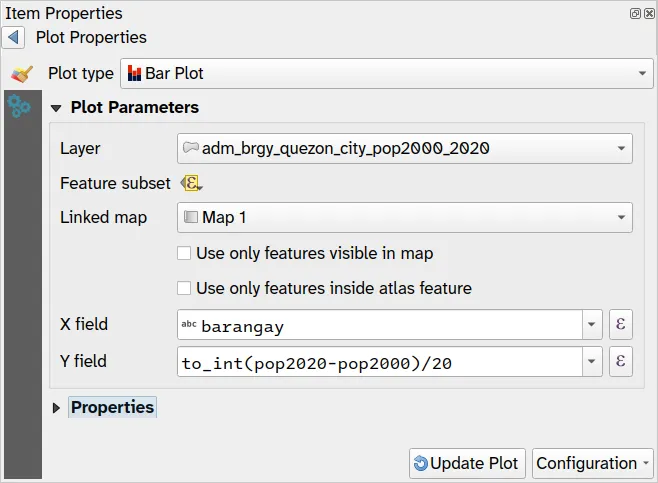The image size is (658, 483).
Task: Open the Y field dropdown arrow
Action: [592, 361]
